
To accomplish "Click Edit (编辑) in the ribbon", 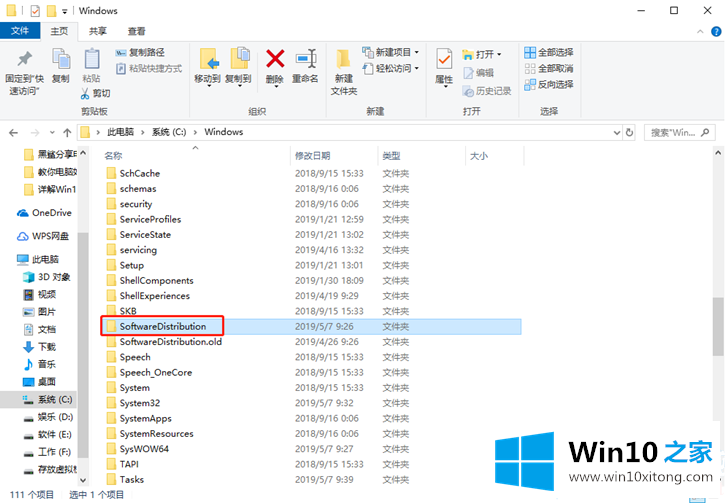I will 479,73.
